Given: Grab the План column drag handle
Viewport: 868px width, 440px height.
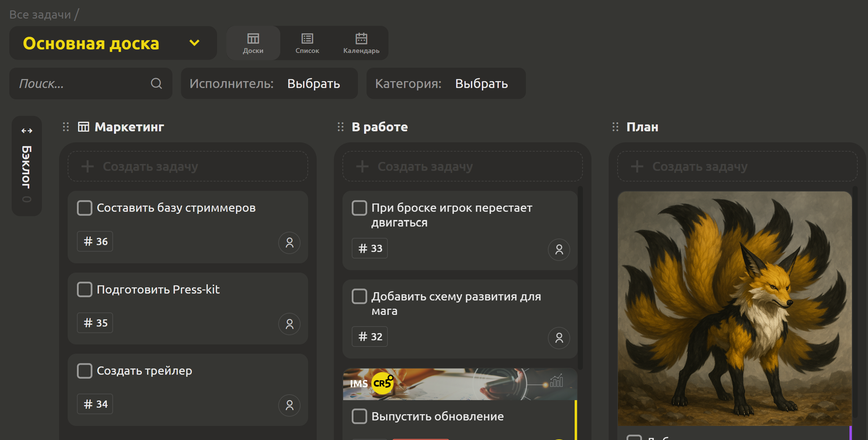Looking at the screenshot, I should coord(615,127).
